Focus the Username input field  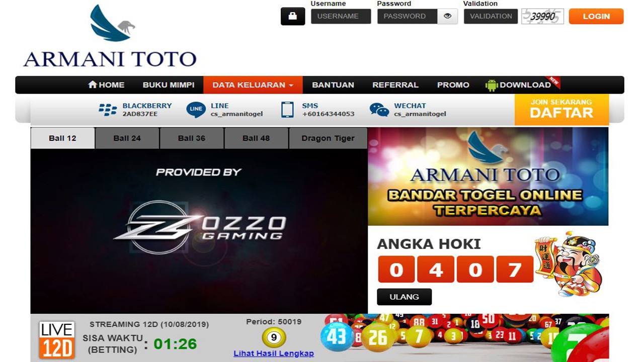click(341, 16)
